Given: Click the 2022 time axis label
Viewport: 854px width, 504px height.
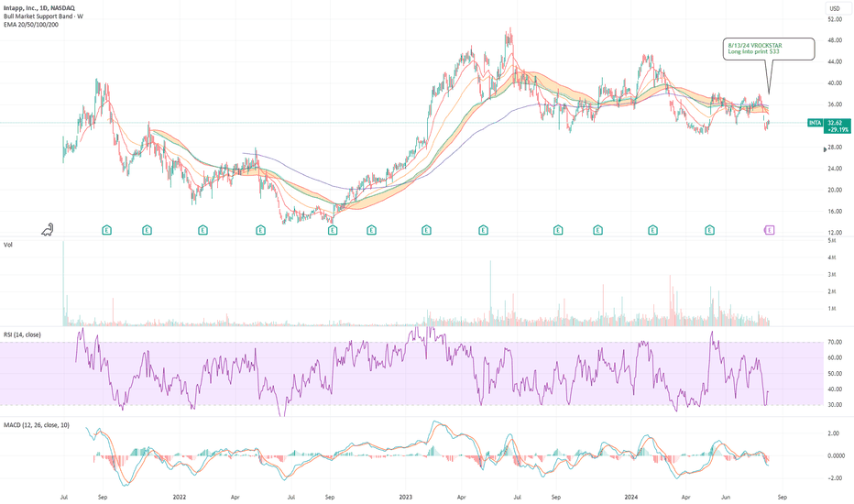Looking at the screenshot, I should (180, 497).
